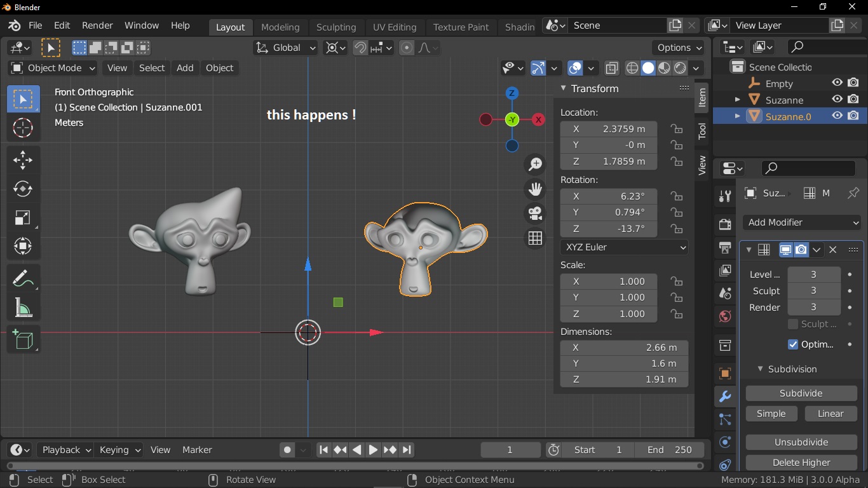Switch orthographic/perspective grid icon

tap(536, 238)
